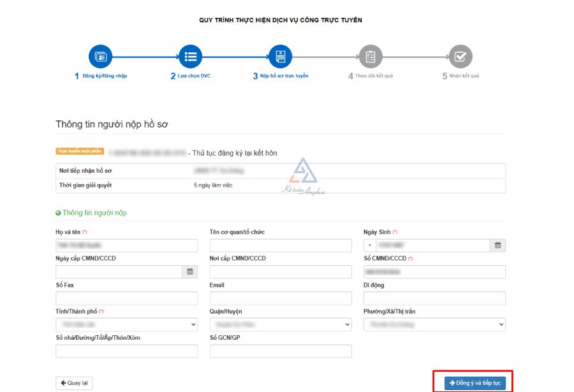Click the step 1 Đăng ký/Đăng nhập icon
This screenshot has width=574, height=392.
coord(100,57)
